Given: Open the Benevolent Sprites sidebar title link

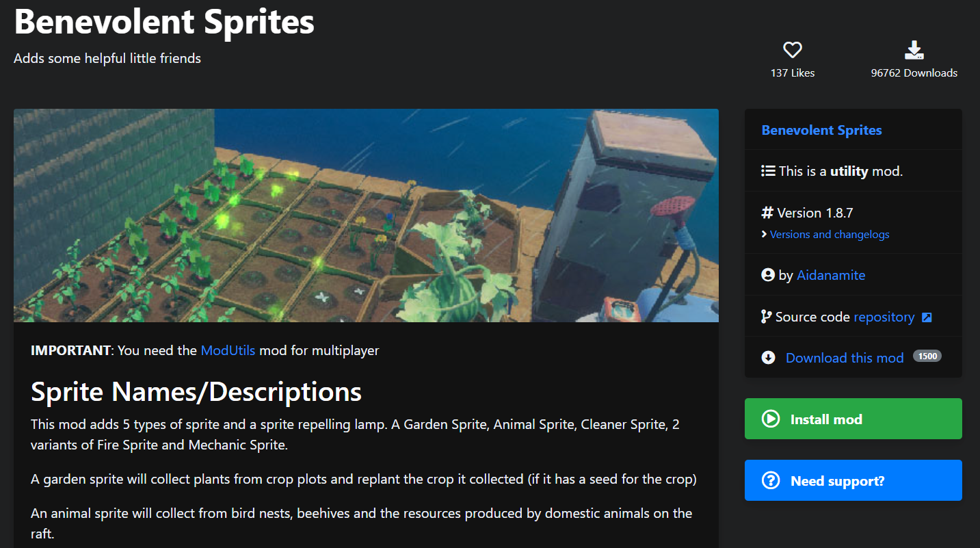Looking at the screenshot, I should pyautogui.click(x=821, y=130).
